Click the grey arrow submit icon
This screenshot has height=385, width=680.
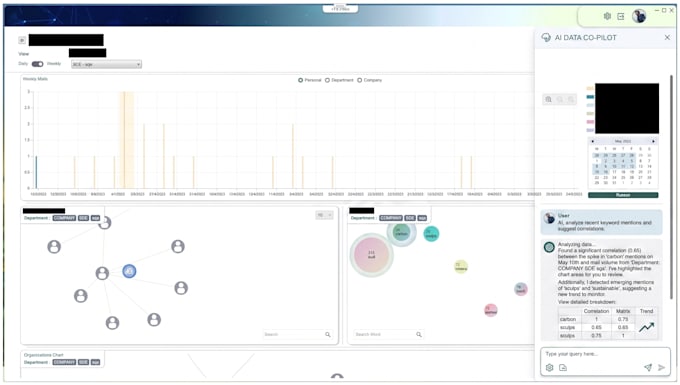661,368
